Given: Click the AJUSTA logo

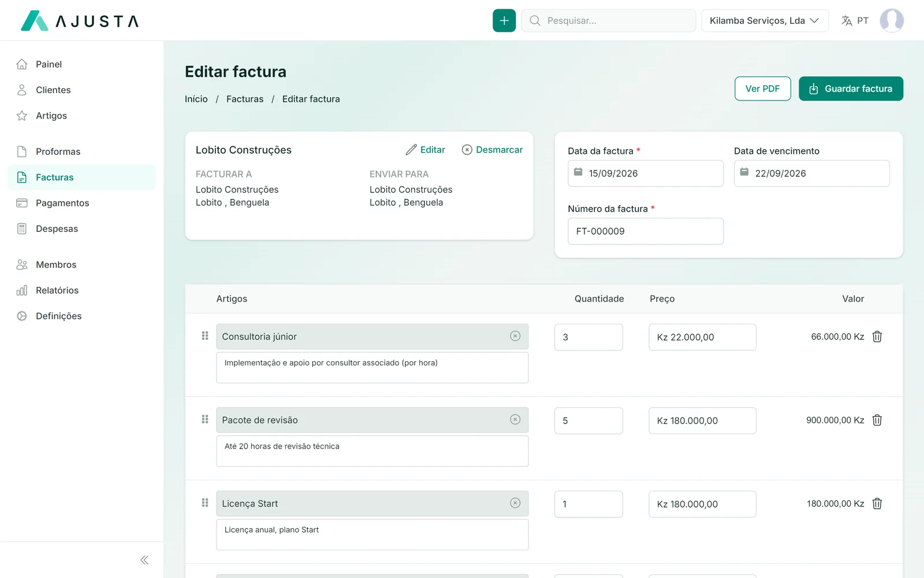Looking at the screenshot, I should pyautogui.click(x=80, y=21).
